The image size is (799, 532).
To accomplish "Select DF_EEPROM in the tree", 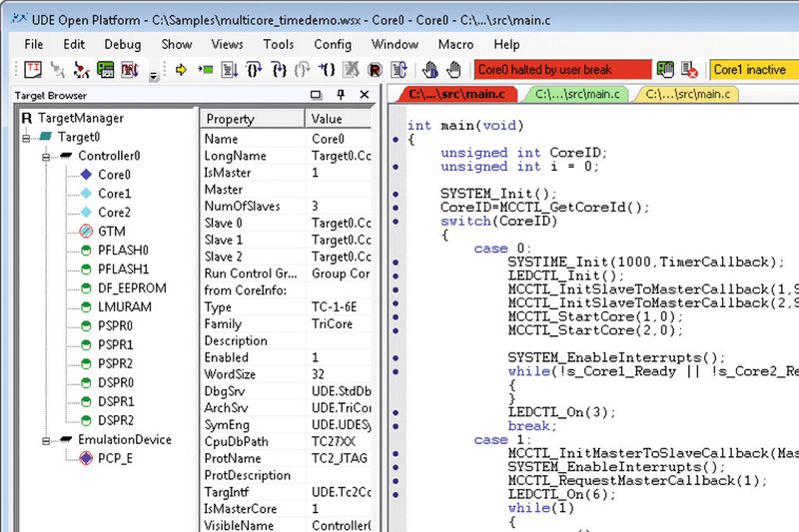I will click(x=132, y=288).
